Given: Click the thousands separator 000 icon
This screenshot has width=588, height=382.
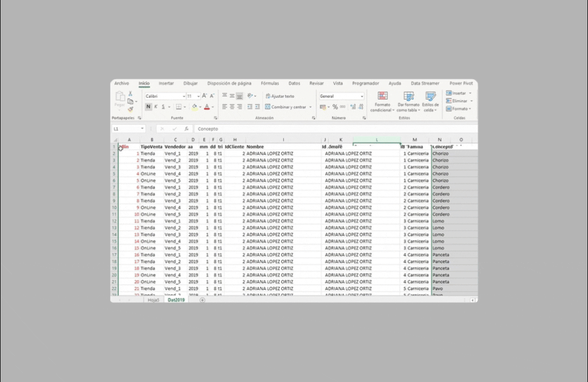Looking at the screenshot, I should (x=343, y=107).
